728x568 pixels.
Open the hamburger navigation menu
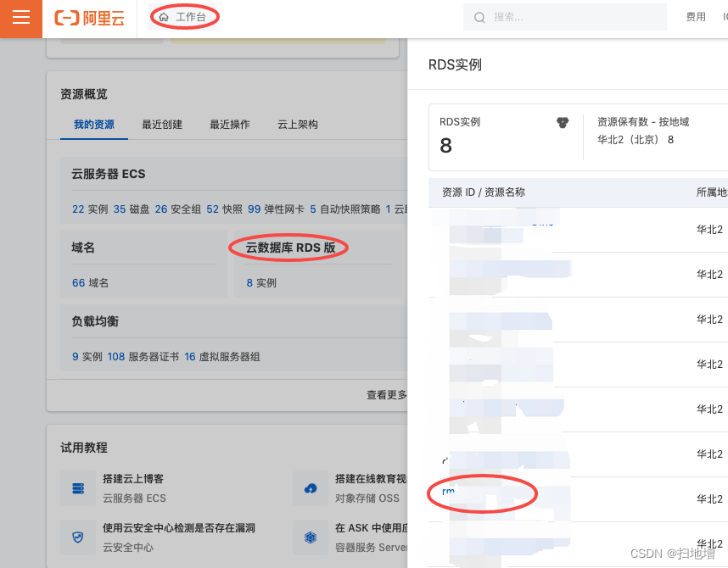21,17
